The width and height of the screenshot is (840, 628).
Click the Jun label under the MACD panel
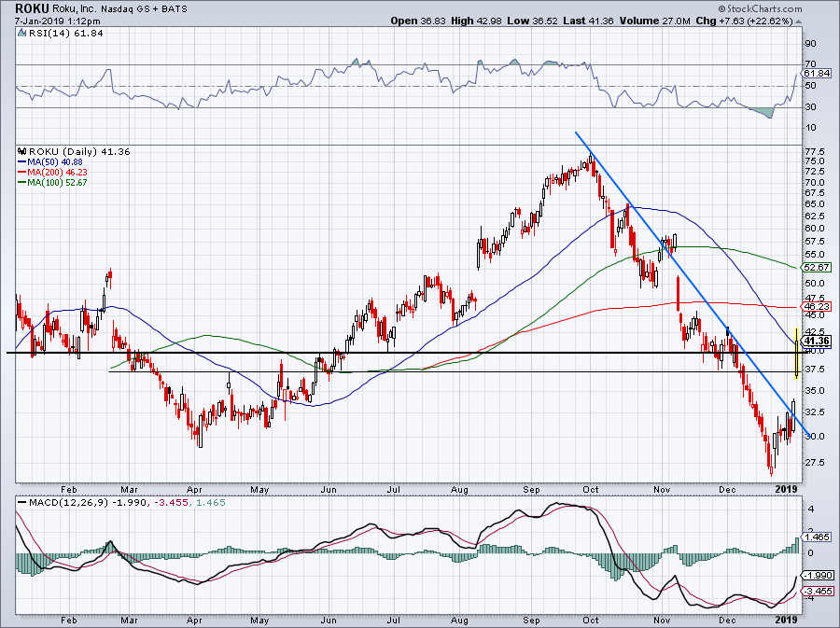coord(328,621)
